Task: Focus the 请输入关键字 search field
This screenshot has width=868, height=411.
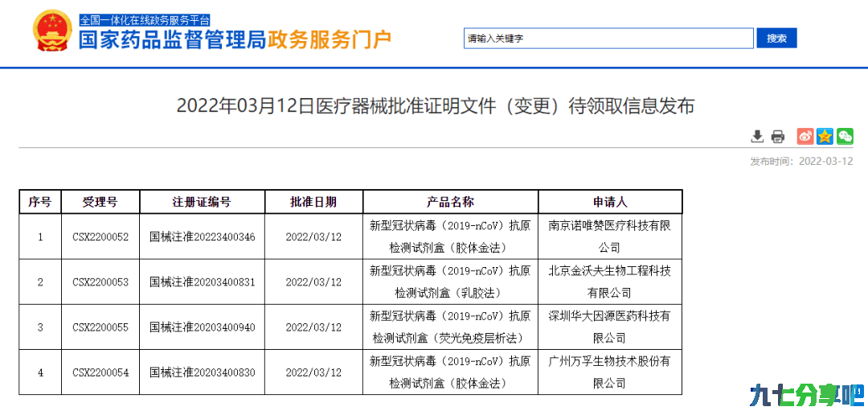Action: pos(609,39)
